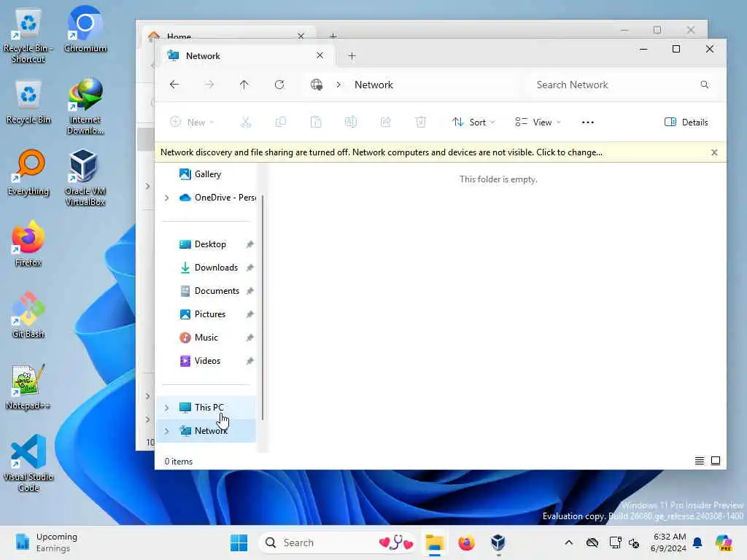Dismiss the network discovery banner
The image size is (747, 560).
(714, 152)
